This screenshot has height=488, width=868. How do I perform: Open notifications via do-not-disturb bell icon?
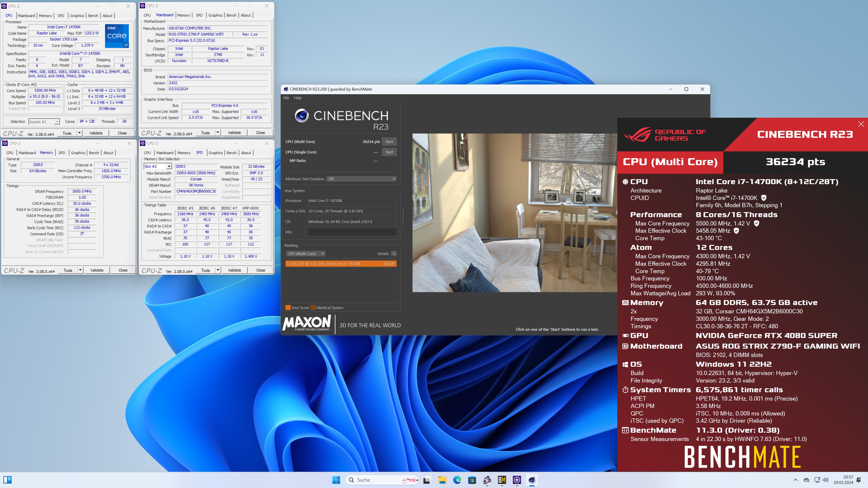(x=859, y=480)
